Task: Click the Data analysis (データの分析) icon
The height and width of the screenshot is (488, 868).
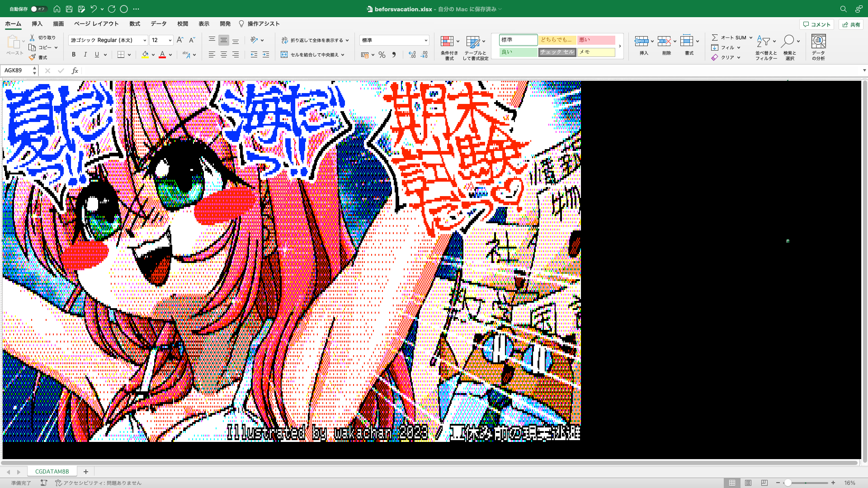Action: (818, 42)
